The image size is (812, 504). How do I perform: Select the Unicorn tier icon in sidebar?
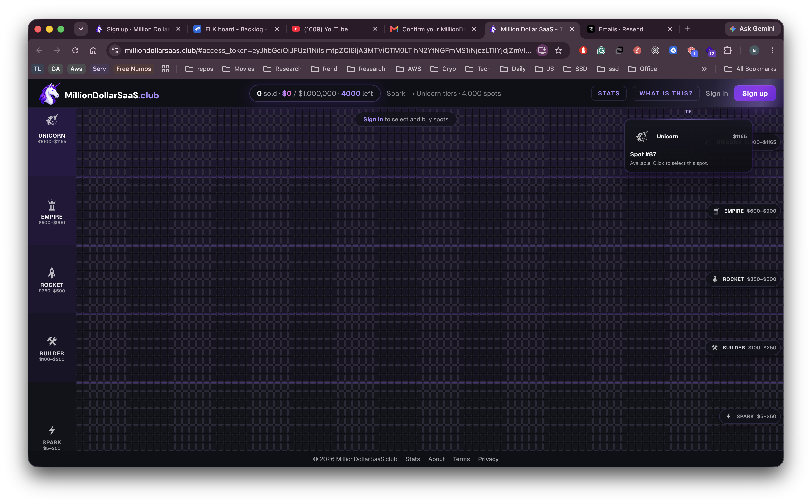52,120
